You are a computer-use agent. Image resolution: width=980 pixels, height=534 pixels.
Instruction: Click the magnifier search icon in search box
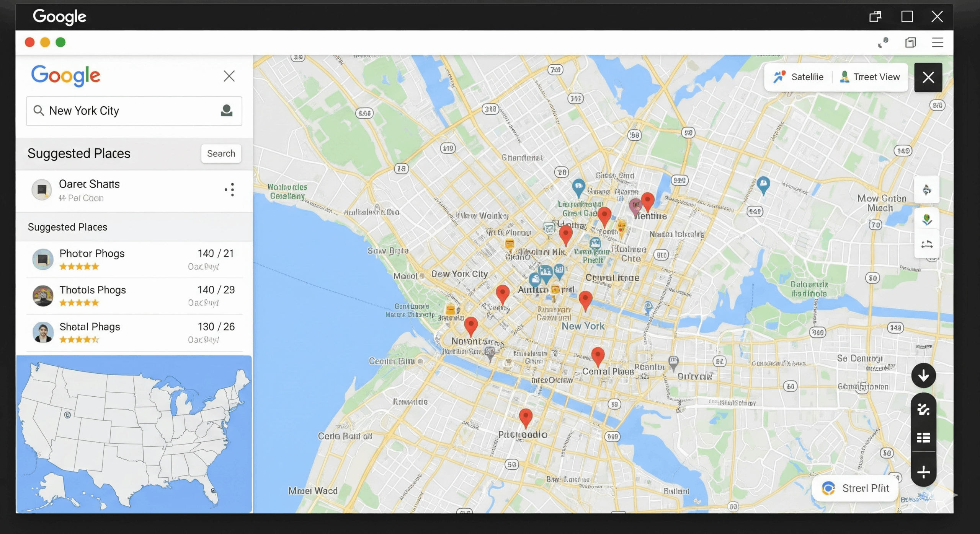(39, 111)
